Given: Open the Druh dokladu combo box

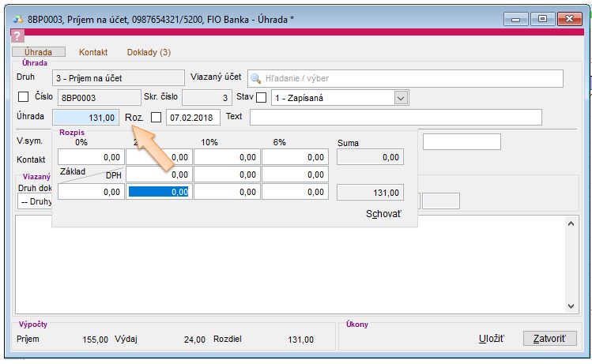Looking at the screenshot, I should (x=36, y=201).
